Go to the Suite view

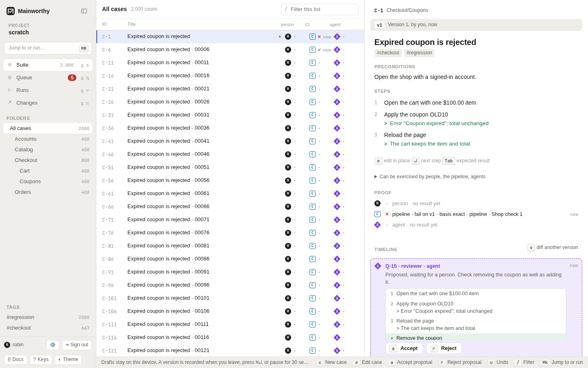pyautogui.click(x=48, y=65)
